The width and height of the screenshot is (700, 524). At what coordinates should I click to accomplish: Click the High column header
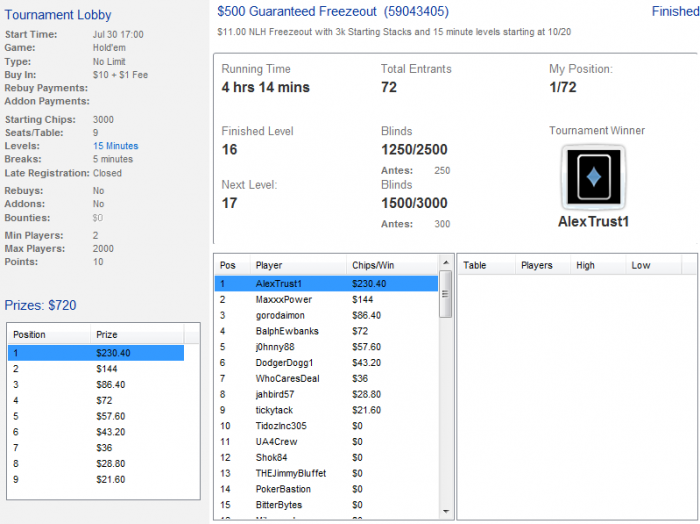tap(598, 265)
